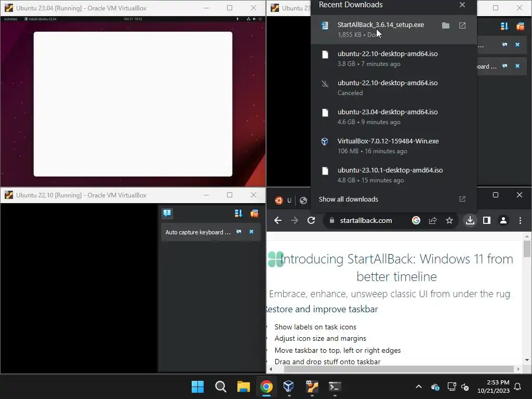Switch to Chrome on the taskbar

tap(267, 387)
